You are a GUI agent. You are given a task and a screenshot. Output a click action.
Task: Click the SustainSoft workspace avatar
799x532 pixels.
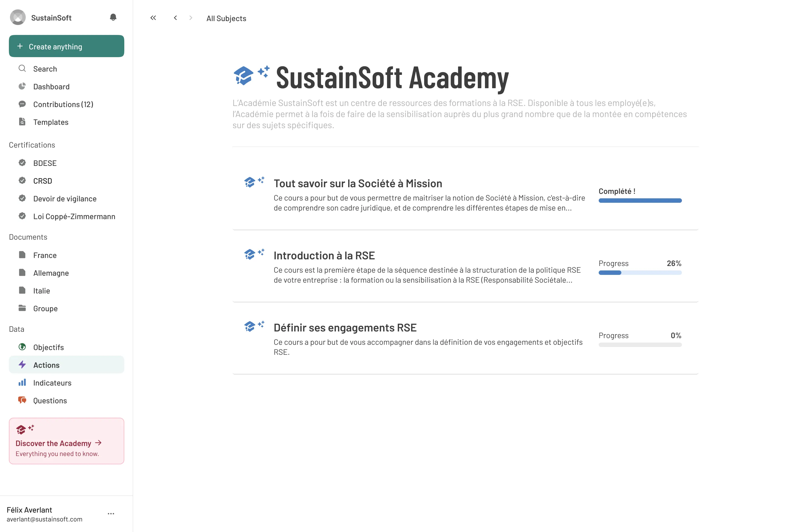click(18, 18)
